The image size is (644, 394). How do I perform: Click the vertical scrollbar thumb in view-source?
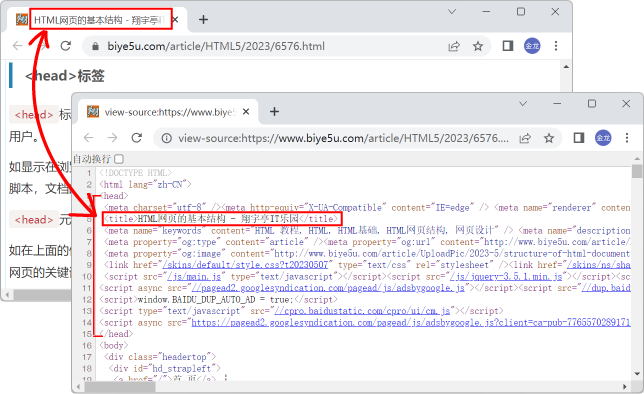pos(637,171)
